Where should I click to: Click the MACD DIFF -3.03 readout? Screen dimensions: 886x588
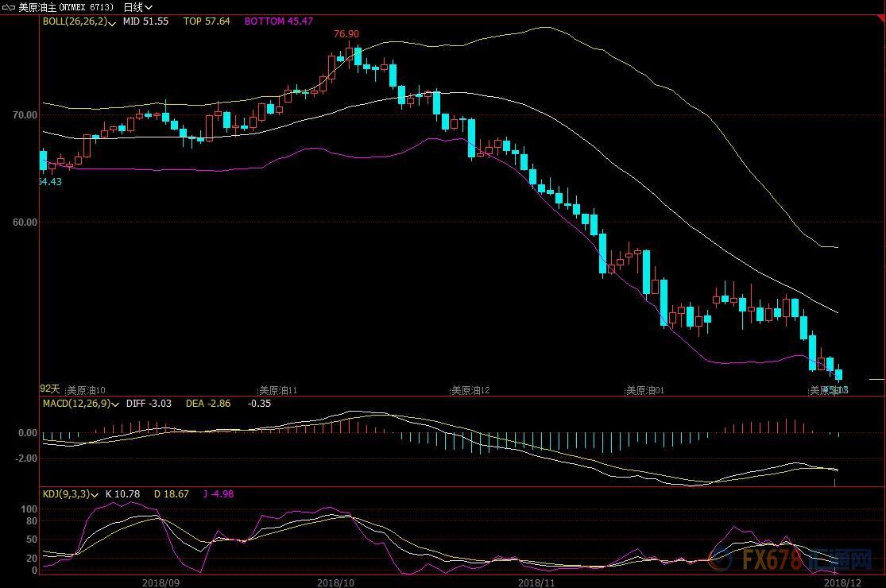click(x=149, y=404)
